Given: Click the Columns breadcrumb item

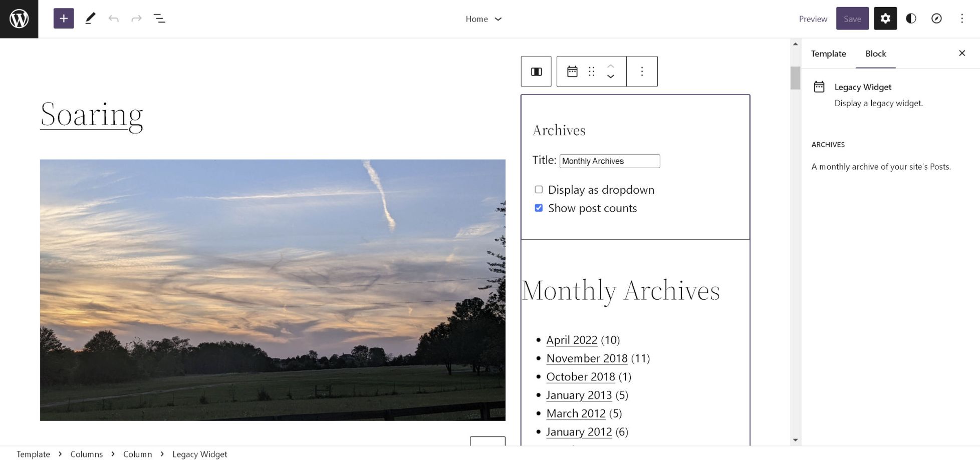Looking at the screenshot, I should pos(86,454).
